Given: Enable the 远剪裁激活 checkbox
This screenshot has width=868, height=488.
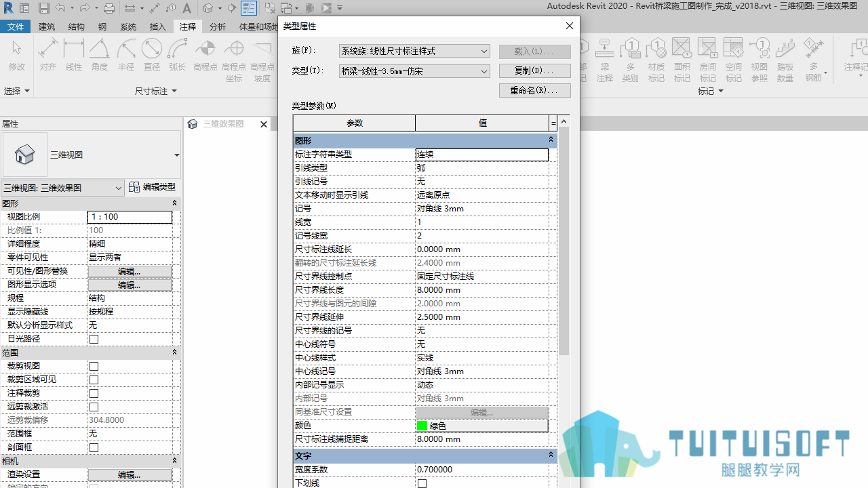Looking at the screenshot, I should [x=94, y=407].
